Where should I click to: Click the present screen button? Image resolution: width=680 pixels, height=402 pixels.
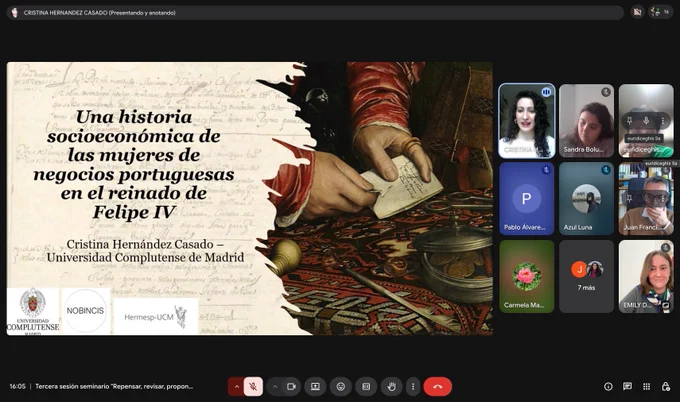click(315, 386)
